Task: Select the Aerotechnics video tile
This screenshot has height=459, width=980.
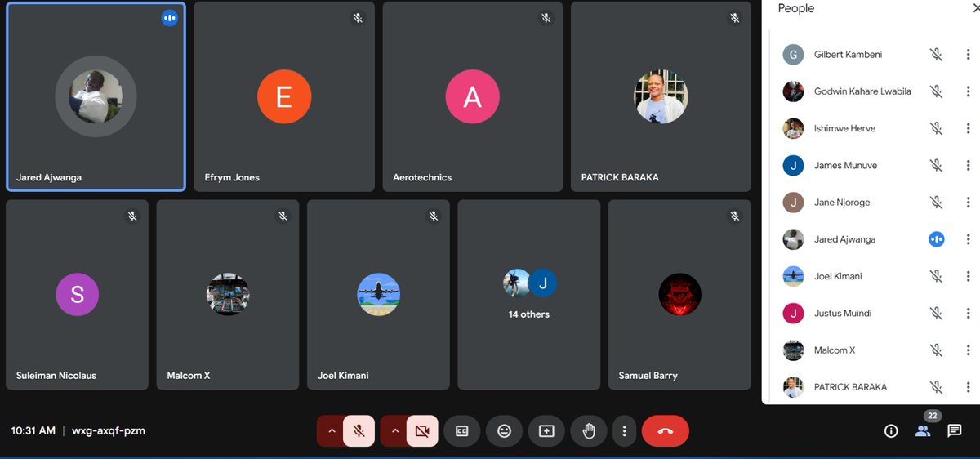Action: tap(473, 96)
